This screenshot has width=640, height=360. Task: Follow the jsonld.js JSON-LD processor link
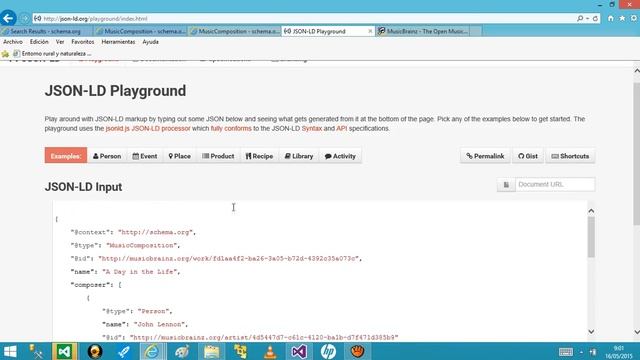[x=148, y=129]
